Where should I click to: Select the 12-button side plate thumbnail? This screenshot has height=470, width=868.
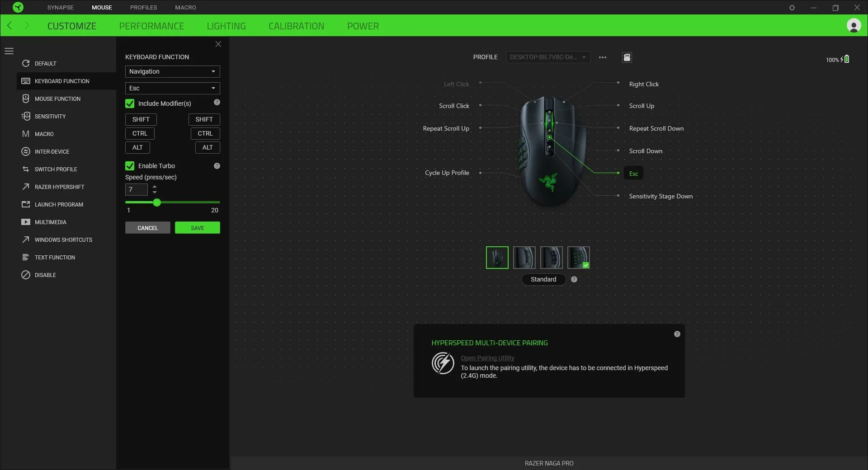tap(579, 258)
